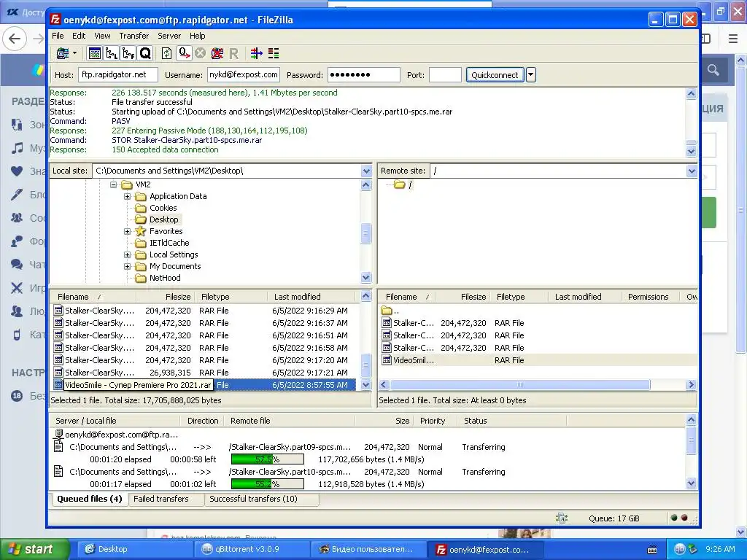
Task: Open the Site Manager icon
Action: coord(63,53)
